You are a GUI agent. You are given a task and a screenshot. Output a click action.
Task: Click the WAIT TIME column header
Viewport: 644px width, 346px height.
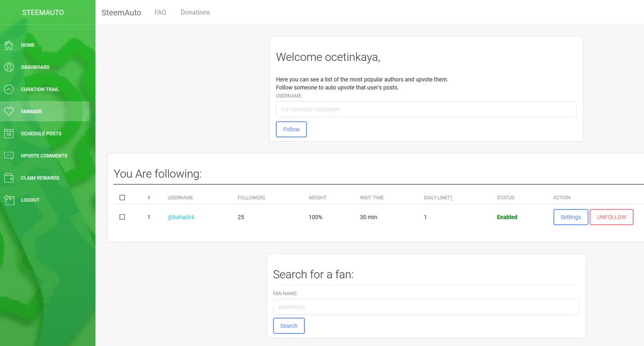click(372, 198)
